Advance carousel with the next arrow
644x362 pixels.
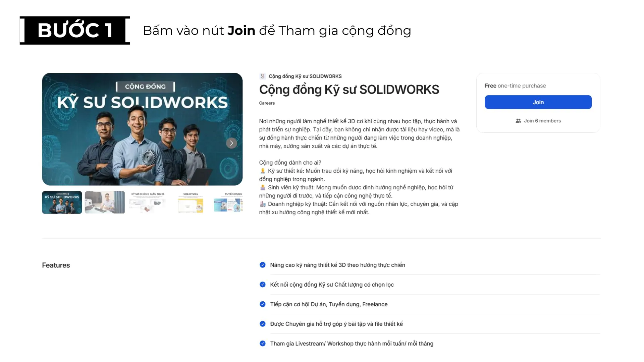point(231,143)
